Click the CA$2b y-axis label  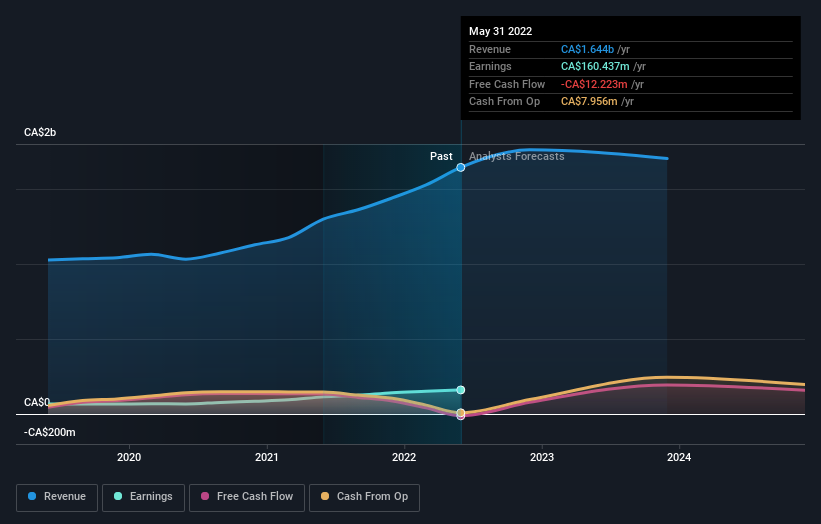pos(40,132)
